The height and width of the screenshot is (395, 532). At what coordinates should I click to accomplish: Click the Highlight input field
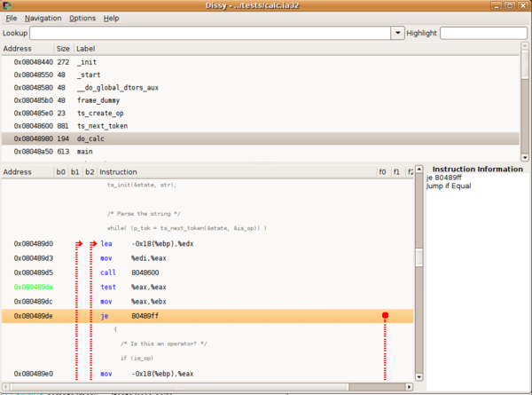coord(483,33)
